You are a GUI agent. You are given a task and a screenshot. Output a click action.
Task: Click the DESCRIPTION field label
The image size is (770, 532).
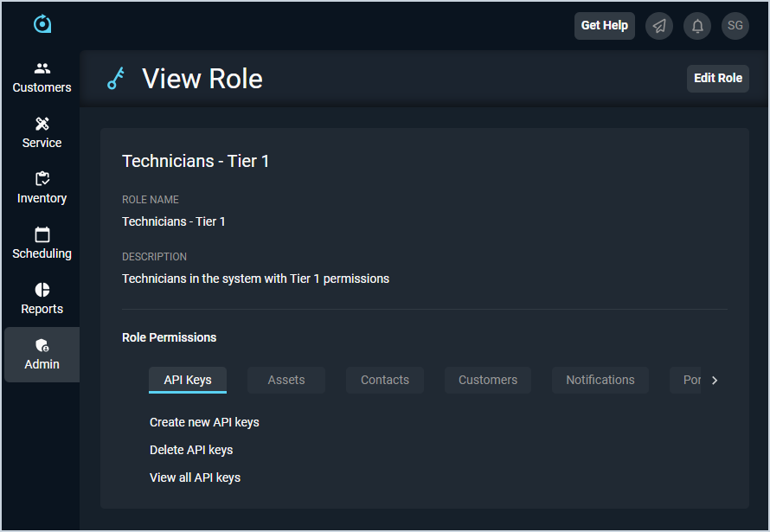point(154,257)
